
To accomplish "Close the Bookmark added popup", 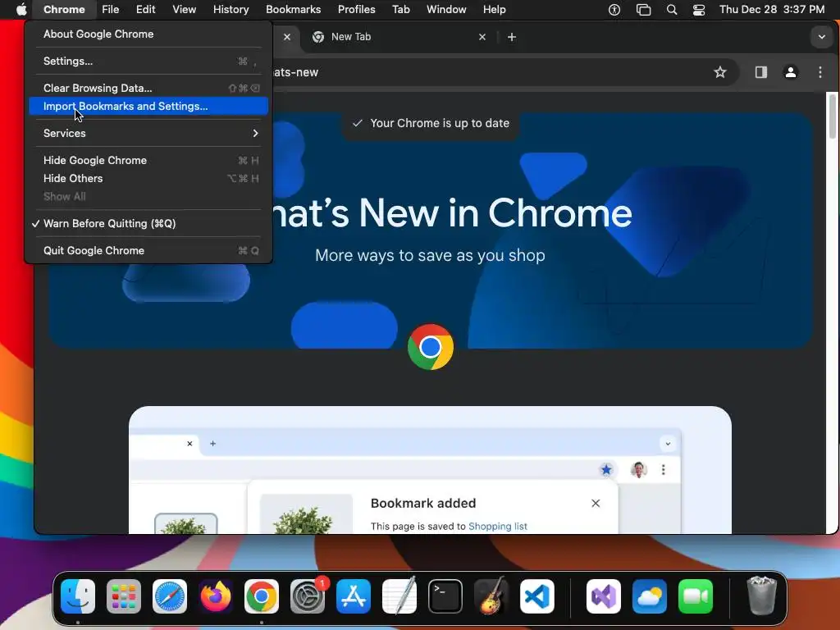I will 596,503.
